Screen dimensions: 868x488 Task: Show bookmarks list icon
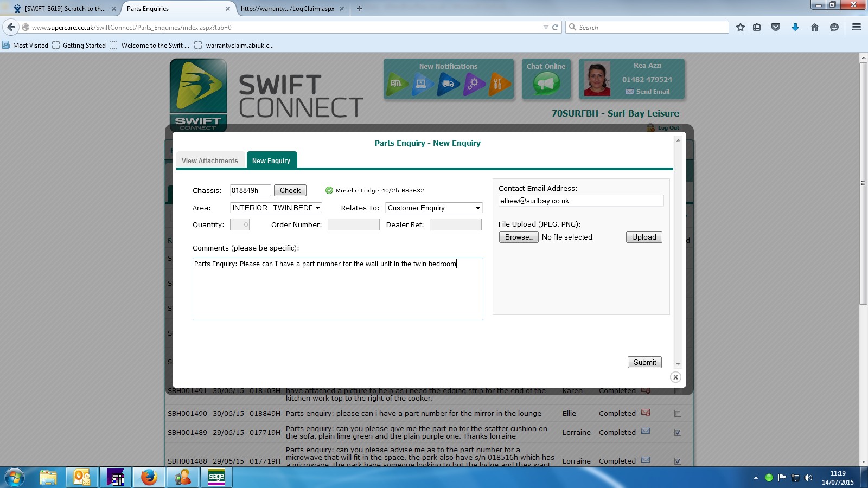(x=757, y=27)
